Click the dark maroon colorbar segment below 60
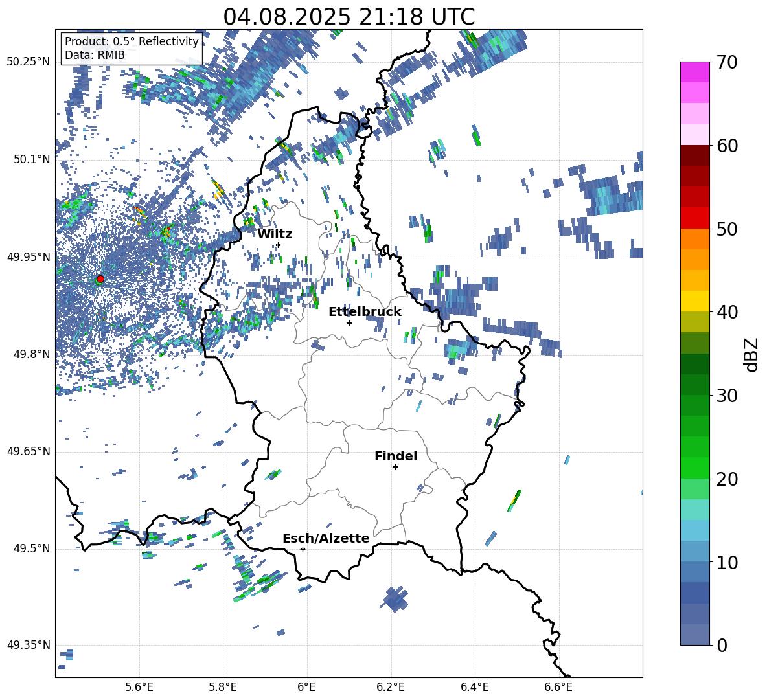 [x=694, y=155]
